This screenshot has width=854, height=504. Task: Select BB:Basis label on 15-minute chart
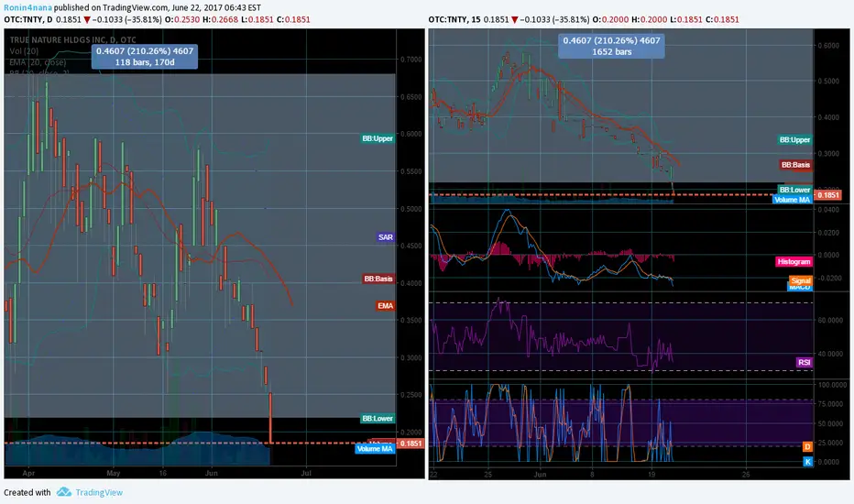[x=795, y=165]
